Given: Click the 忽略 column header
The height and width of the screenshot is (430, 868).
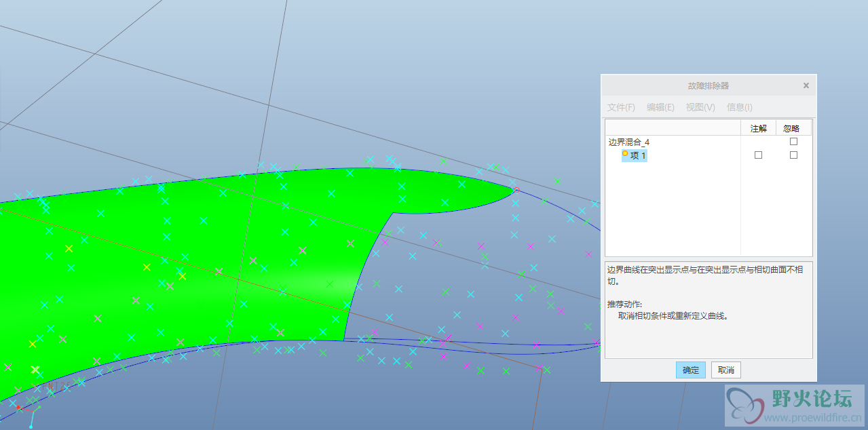Looking at the screenshot, I should pos(791,128).
